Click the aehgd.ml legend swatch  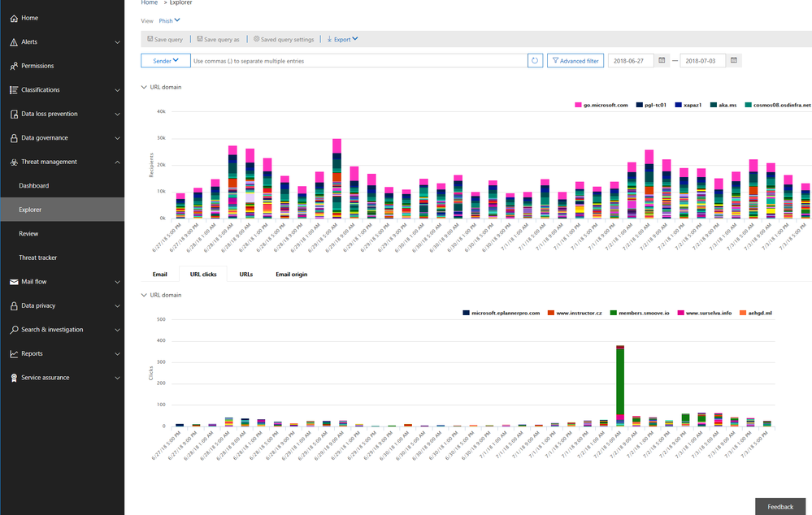click(x=743, y=313)
